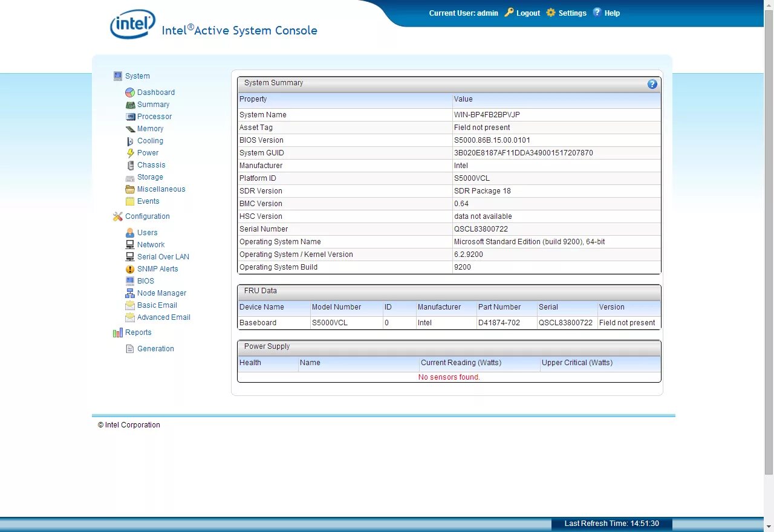Click the Basic Email envelope icon
This screenshot has height=532, width=774.
(130, 305)
